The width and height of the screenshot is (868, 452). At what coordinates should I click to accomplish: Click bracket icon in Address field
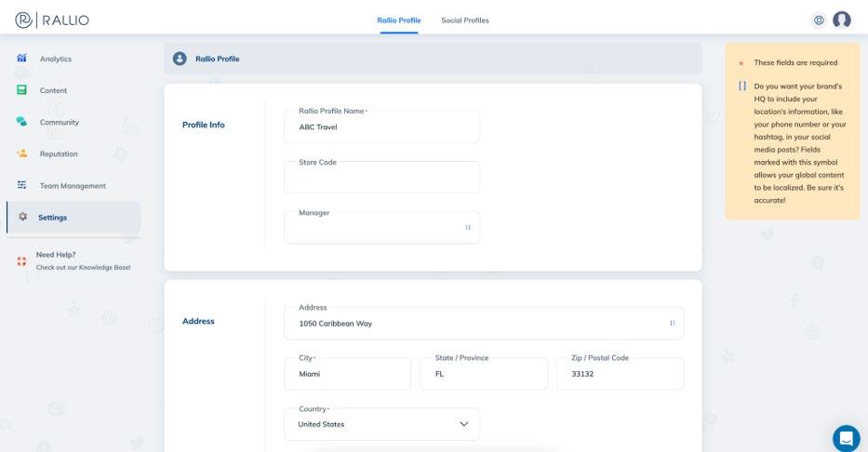click(672, 323)
